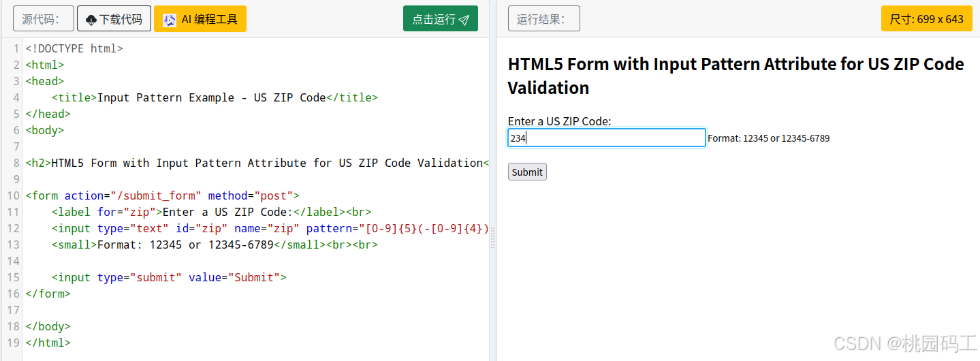Click the AI programming tool logo icon
Image resolution: width=980 pixels, height=361 pixels.
tap(170, 20)
